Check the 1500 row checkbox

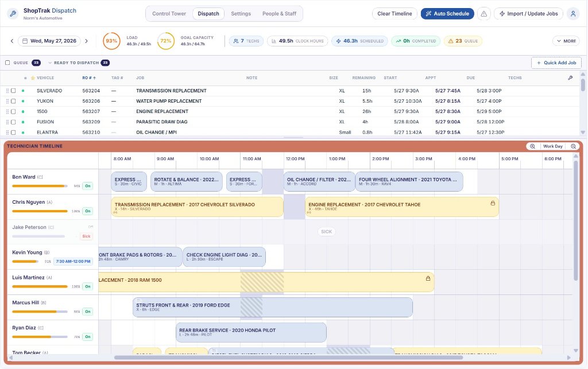14,111
